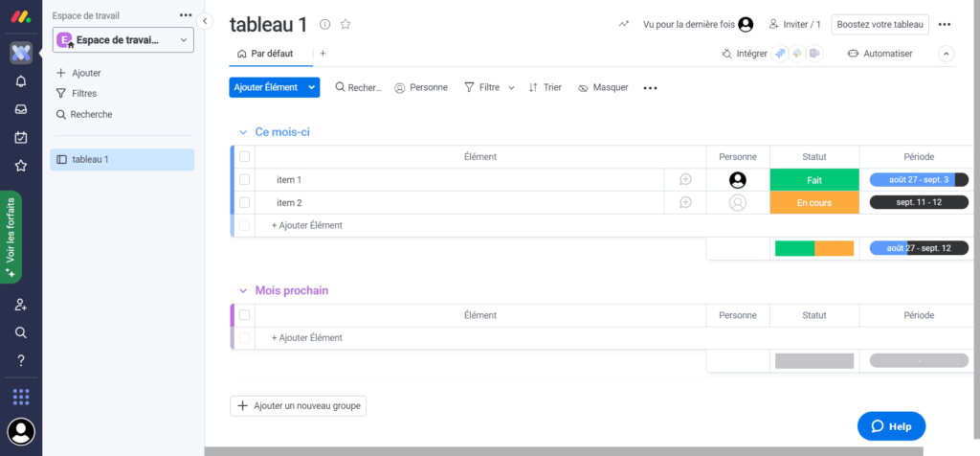Open the apps grid icon in sidebar
The image size is (980, 456).
pyautogui.click(x=20, y=396)
